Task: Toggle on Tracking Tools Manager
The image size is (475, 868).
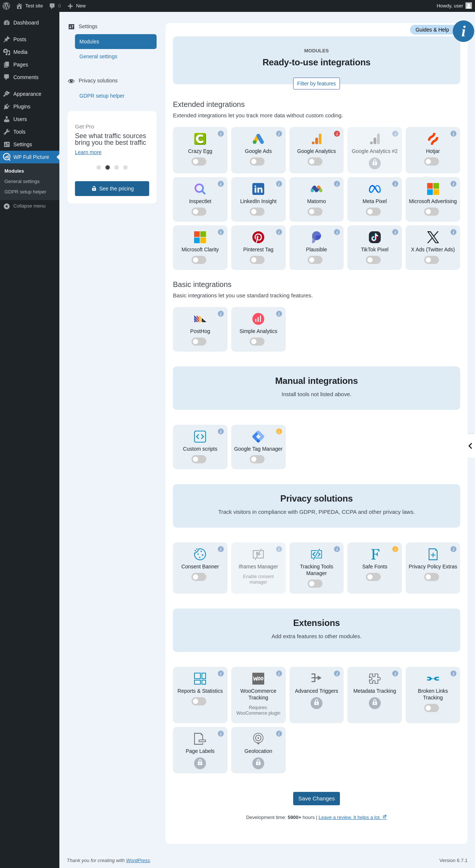Action: coord(315,584)
